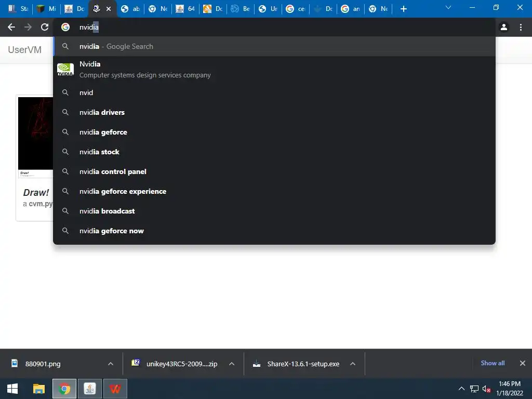The image size is (532, 399).
Task: Switch to the 'ce' Google tab
Action: coord(296,9)
